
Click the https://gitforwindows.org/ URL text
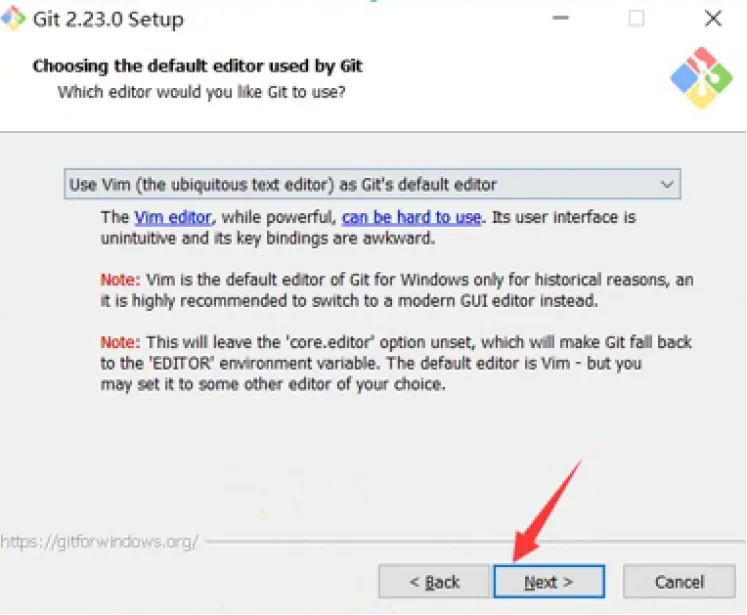(x=100, y=542)
